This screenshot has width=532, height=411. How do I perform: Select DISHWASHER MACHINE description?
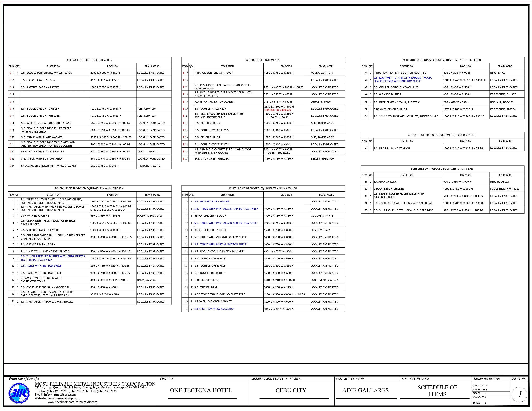tap(35, 216)
